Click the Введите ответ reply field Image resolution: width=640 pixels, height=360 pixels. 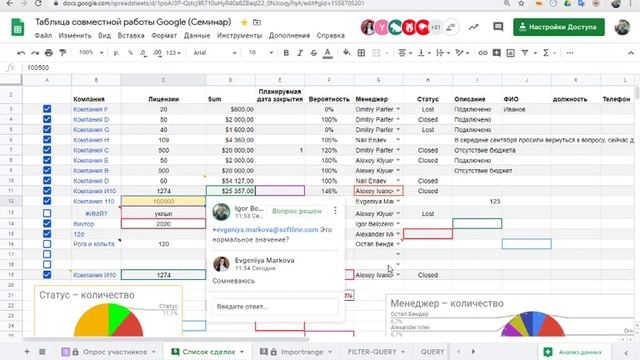275,307
